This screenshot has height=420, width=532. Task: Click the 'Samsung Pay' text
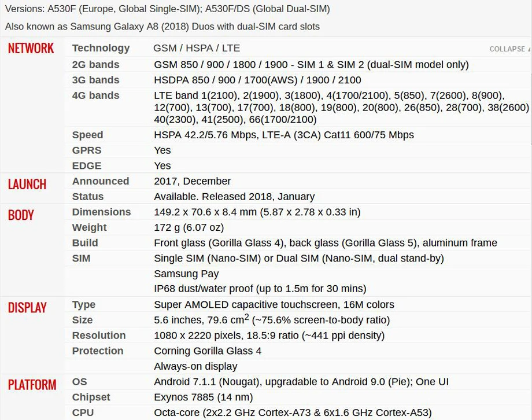[x=186, y=274]
